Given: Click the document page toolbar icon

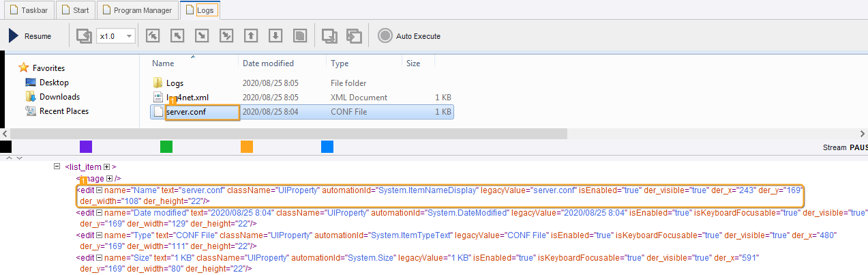Looking at the screenshot, I should [299, 36].
